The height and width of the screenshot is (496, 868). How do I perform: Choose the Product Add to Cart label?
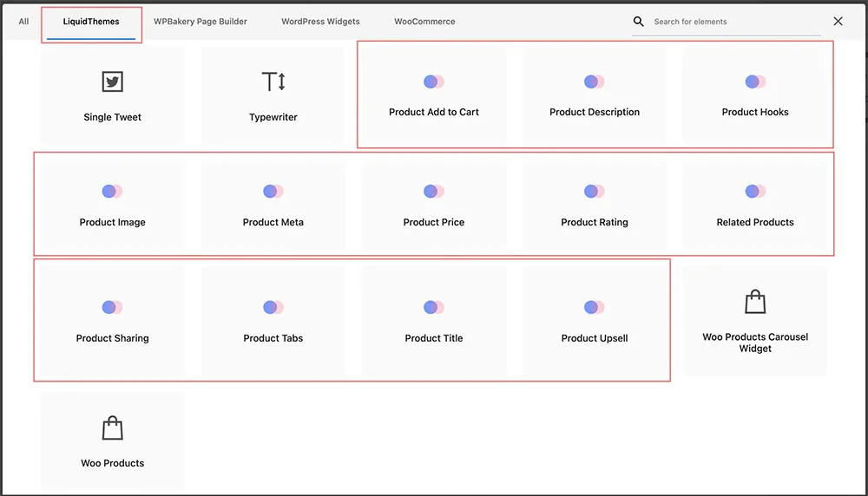tap(434, 112)
